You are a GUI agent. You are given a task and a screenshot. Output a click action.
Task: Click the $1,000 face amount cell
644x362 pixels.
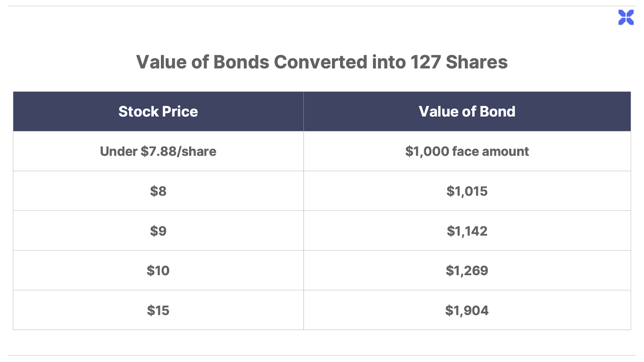click(x=467, y=151)
